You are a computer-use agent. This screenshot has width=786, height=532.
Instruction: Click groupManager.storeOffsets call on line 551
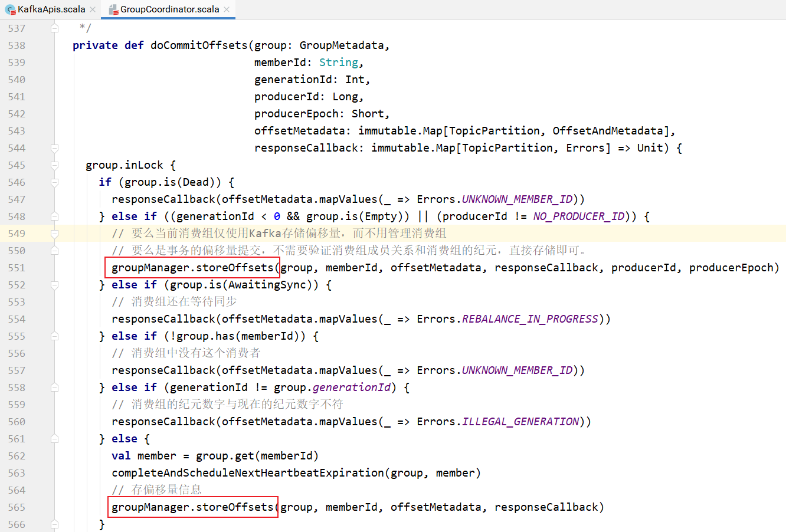(x=192, y=268)
